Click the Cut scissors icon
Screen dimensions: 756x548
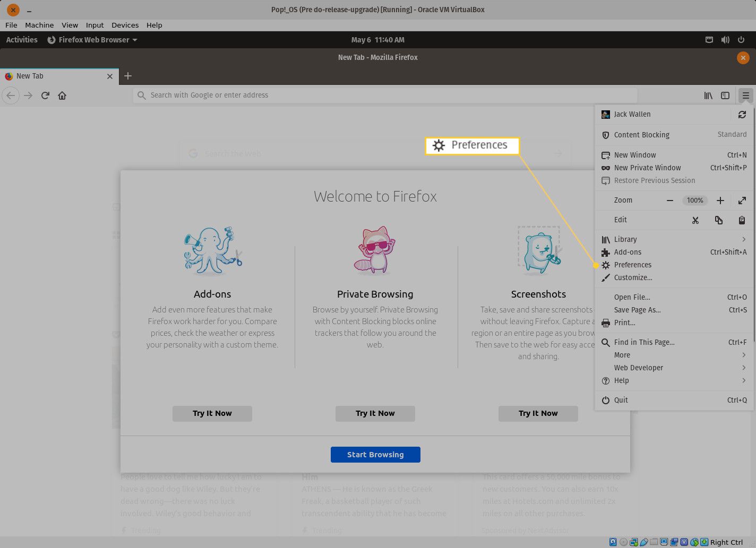tap(695, 220)
